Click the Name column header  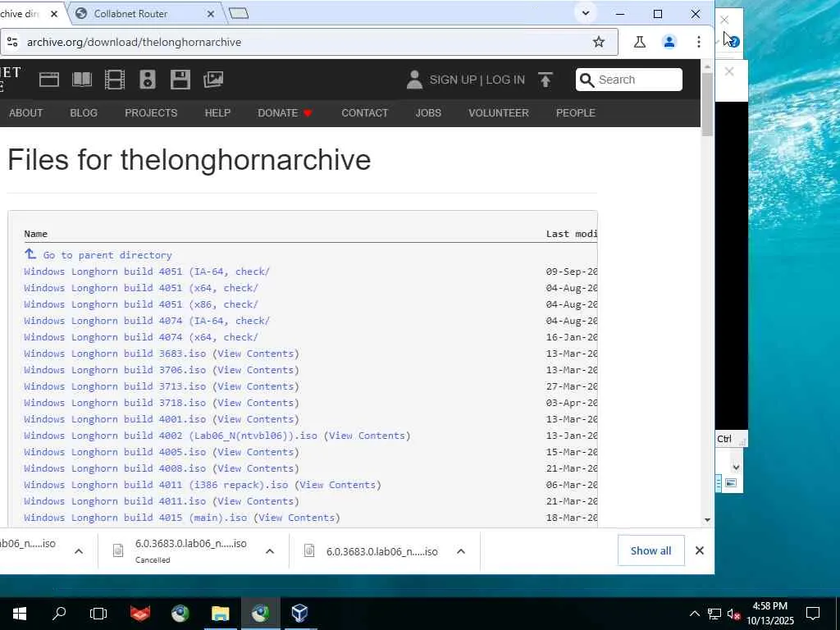[36, 234]
